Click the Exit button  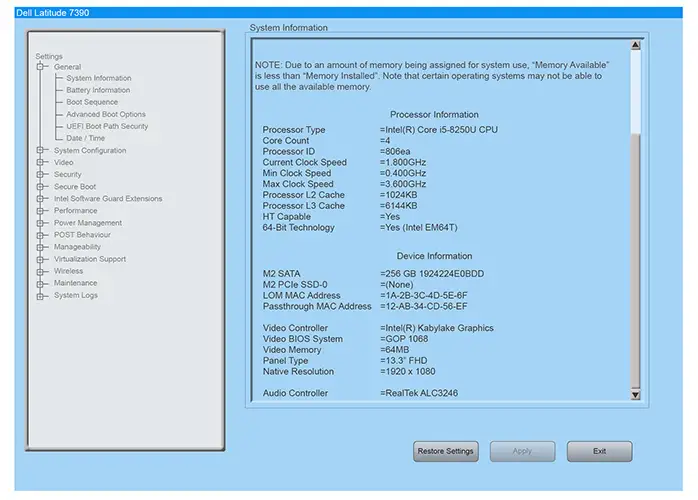click(600, 451)
